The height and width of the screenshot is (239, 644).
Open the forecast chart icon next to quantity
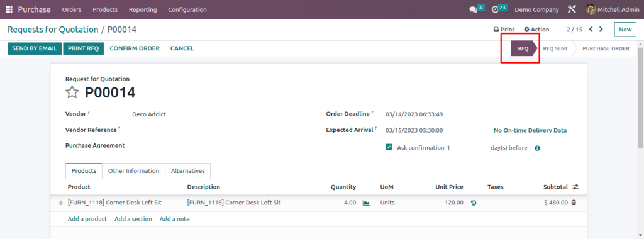(366, 203)
